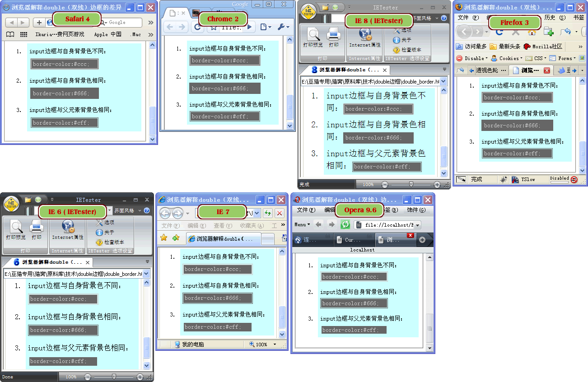Screen dimensions: 588x382
Task: Open Internet属性 in the IE8 IETester window
Action: point(365,37)
